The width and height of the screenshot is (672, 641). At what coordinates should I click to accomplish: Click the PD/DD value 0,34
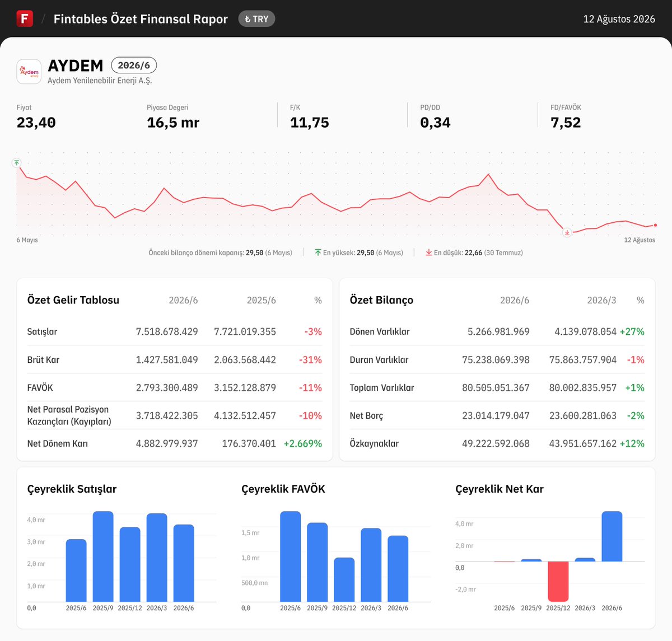435,123
